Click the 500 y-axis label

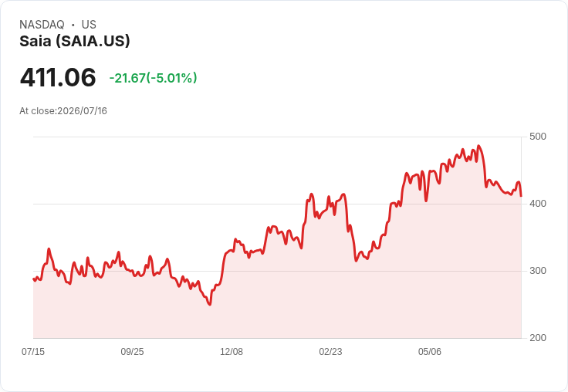(x=538, y=137)
